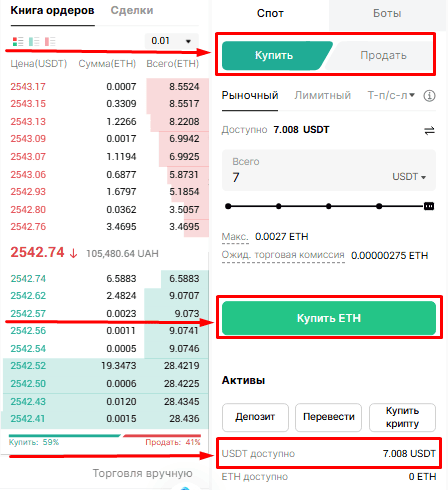Click the Купить крипту button
448x490 pixels.
pyautogui.click(x=402, y=417)
